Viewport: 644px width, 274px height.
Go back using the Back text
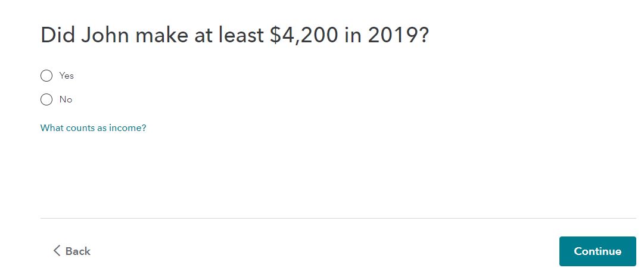78,251
